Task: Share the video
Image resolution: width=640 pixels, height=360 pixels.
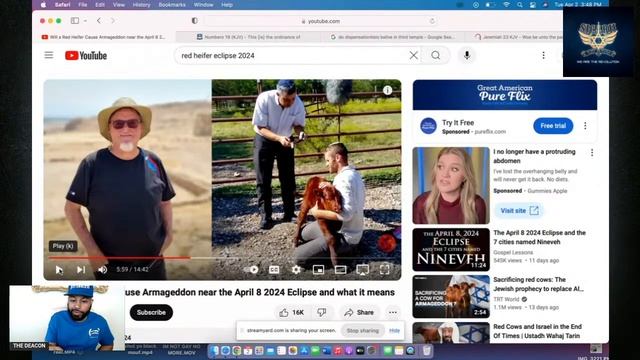Action: coord(359,312)
